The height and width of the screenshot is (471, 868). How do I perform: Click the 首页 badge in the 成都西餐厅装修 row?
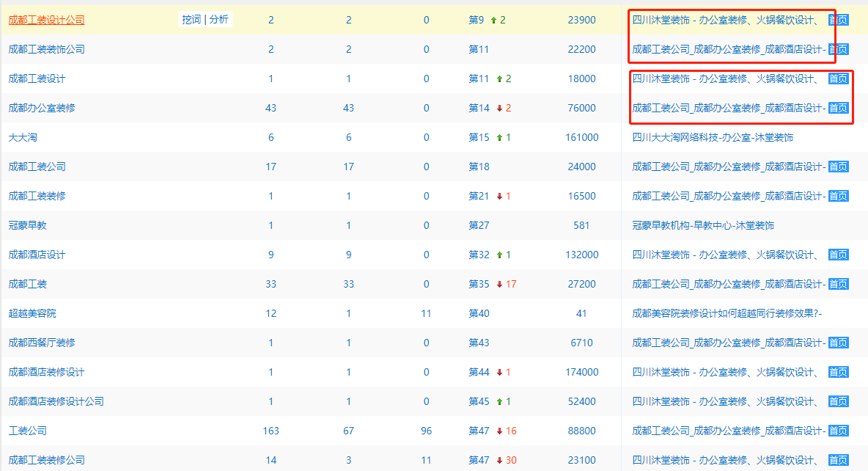tap(838, 343)
